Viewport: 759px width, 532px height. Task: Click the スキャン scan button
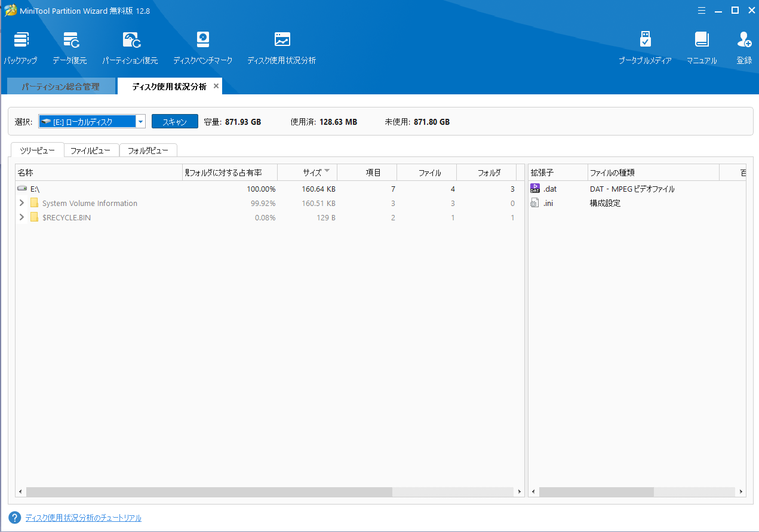pyautogui.click(x=174, y=122)
